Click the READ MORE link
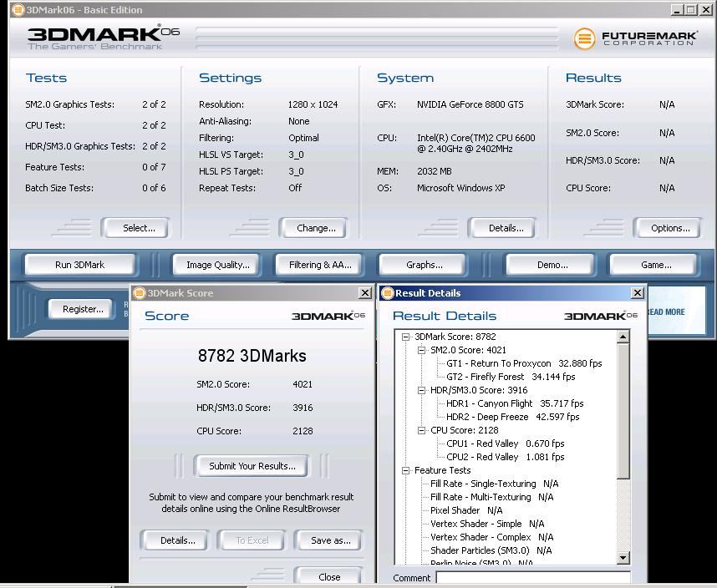The height and width of the screenshot is (588, 717). tap(666, 312)
